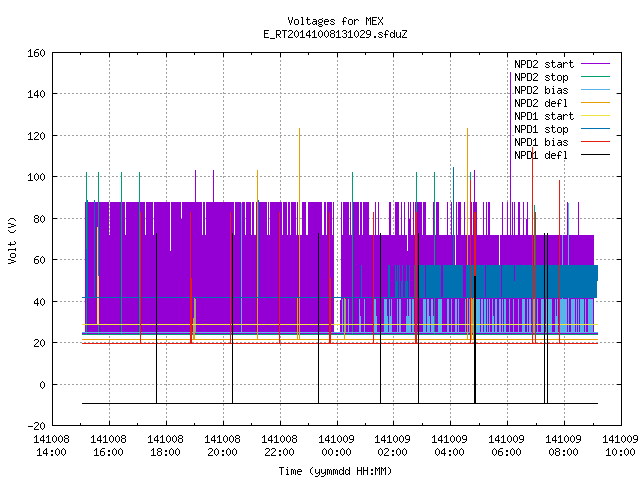
Task: Click the black NPD1 defl legend line
Action: 595,155
